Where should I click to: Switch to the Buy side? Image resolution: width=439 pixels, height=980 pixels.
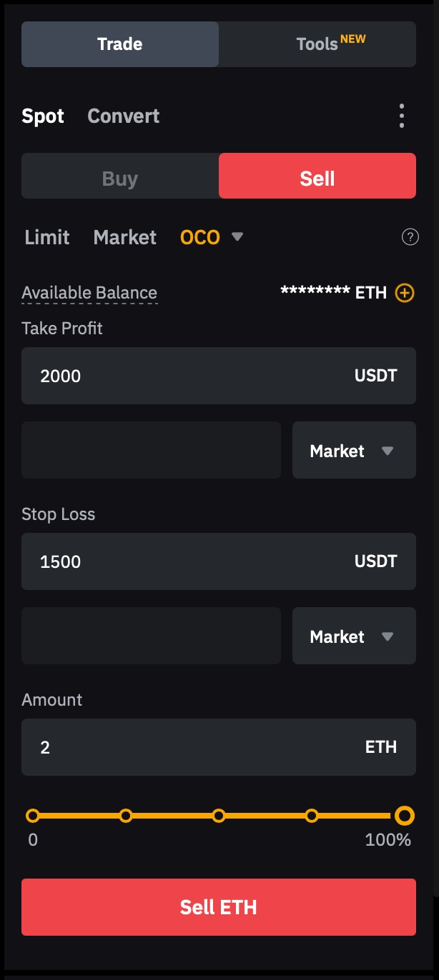pos(120,179)
